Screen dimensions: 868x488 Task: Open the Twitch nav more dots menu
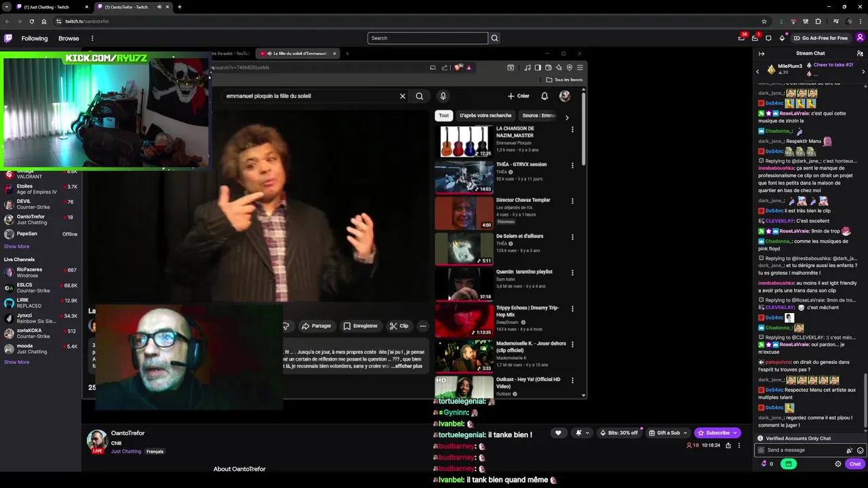(92, 38)
